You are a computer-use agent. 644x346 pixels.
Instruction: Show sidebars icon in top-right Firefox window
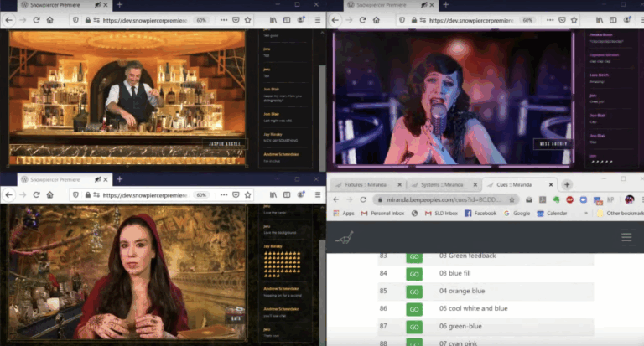point(611,19)
